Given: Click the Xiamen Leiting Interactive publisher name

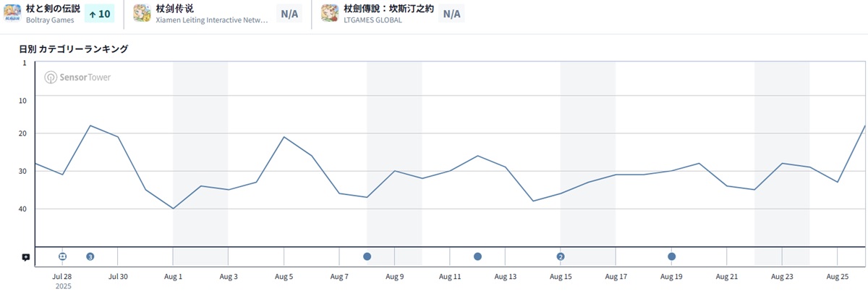Looking at the screenshot, I should [212, 20].
